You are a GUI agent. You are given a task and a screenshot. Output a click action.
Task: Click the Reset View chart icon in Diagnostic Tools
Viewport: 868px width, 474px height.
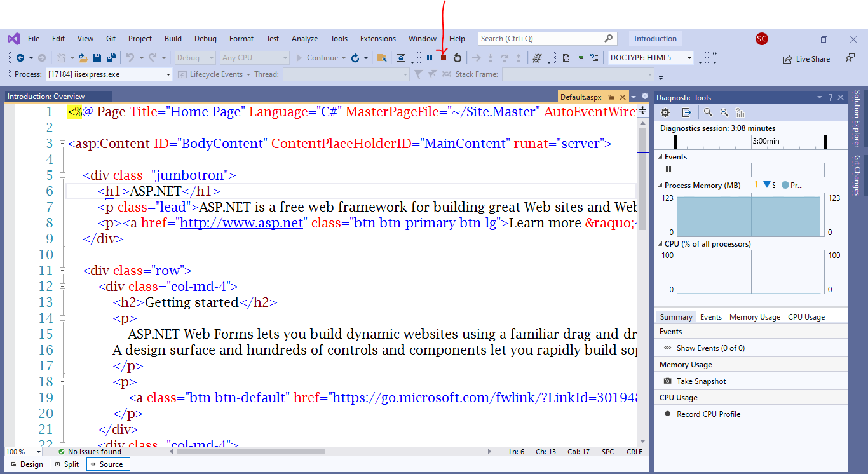(740, 112)
